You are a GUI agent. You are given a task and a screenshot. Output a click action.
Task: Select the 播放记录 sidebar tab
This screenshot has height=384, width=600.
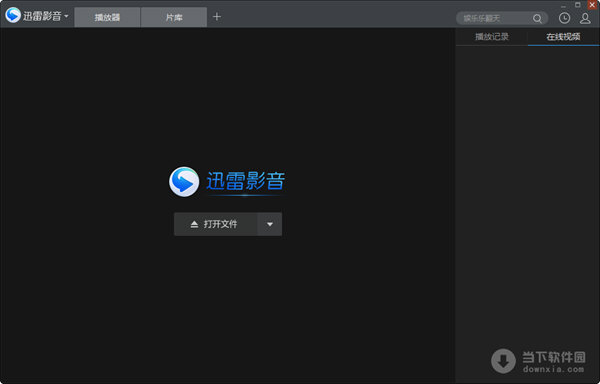pos(492,37)
